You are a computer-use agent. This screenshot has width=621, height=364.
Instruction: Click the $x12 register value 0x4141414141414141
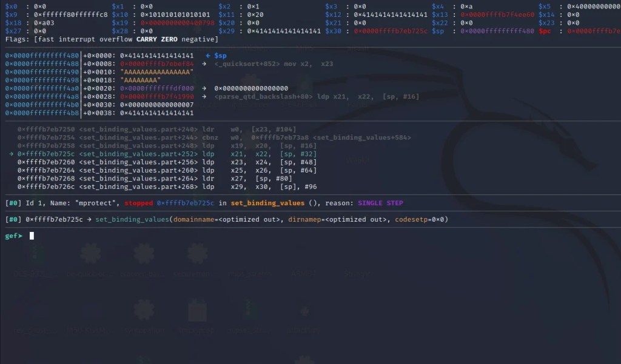[x=391, y=15]
